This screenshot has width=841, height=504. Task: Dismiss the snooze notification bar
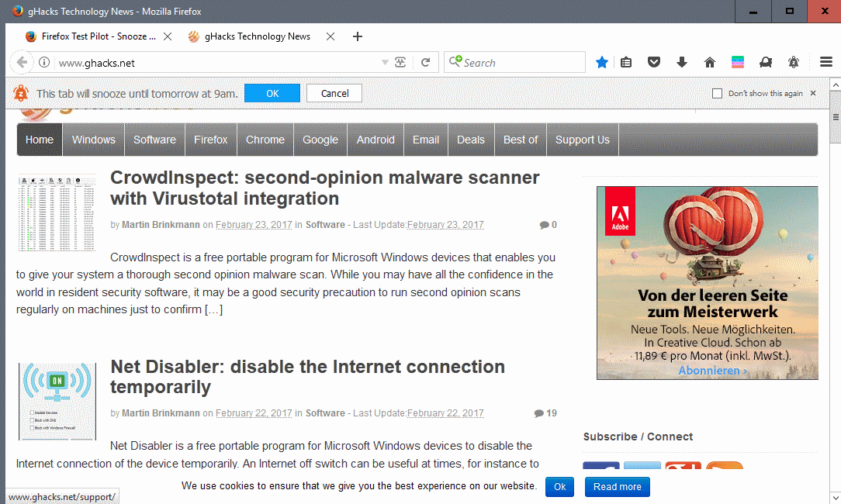[813, 93]
